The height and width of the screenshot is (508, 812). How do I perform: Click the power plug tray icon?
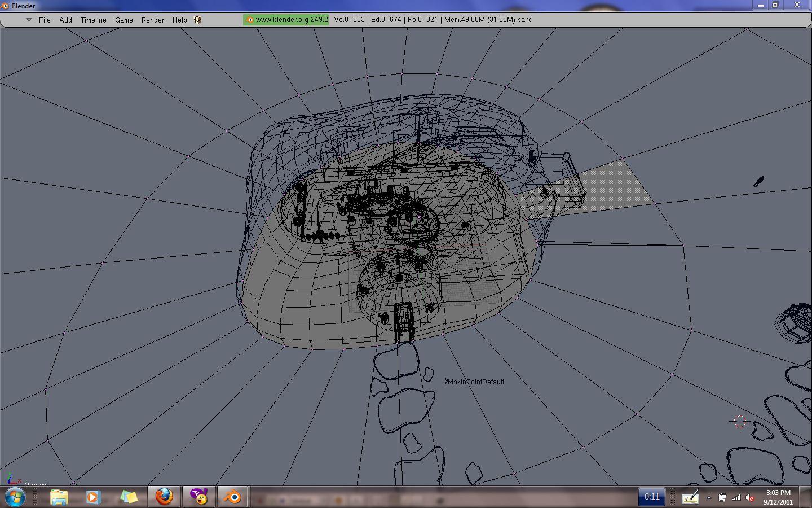(722, 497)
